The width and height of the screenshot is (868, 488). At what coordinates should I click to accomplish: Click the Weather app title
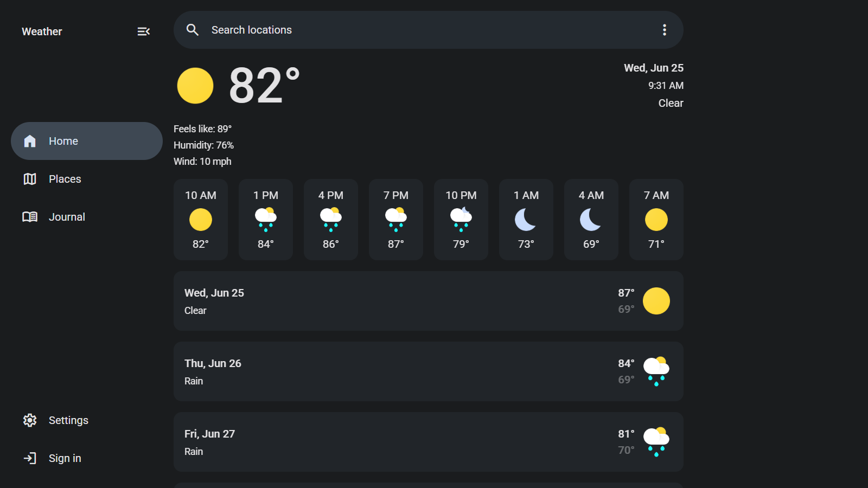[x=42, y=31]
